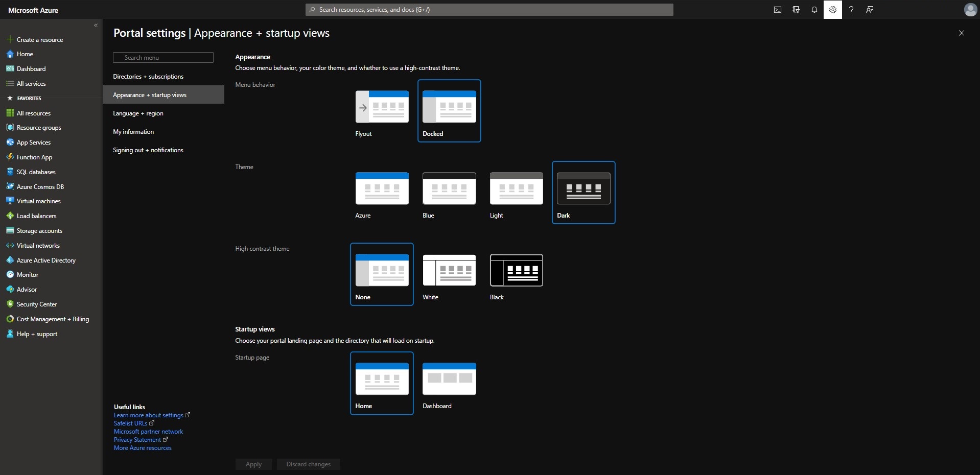Choose the Light theme option
This screenshot has height=475, width=980.
point(516,193)
